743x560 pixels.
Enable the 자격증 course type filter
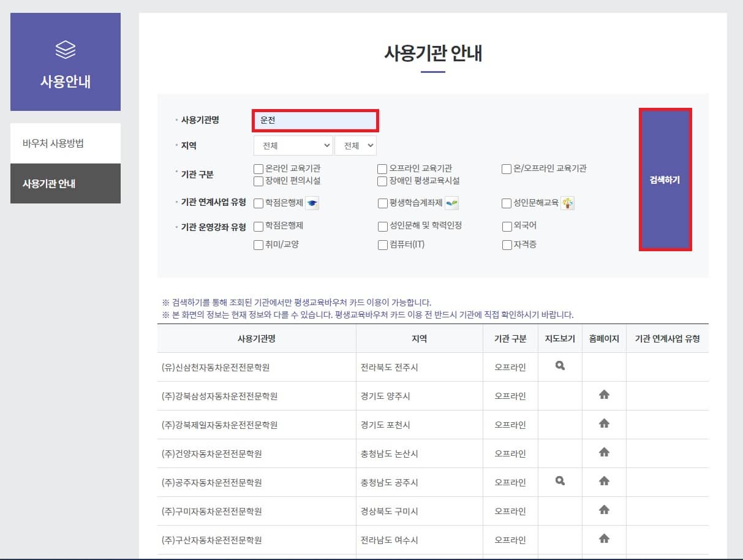(507, 244)
